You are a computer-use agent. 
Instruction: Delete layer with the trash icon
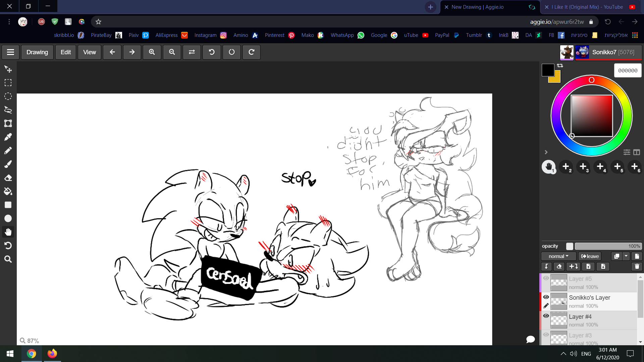pyautogui.click(x=637, y=266)
